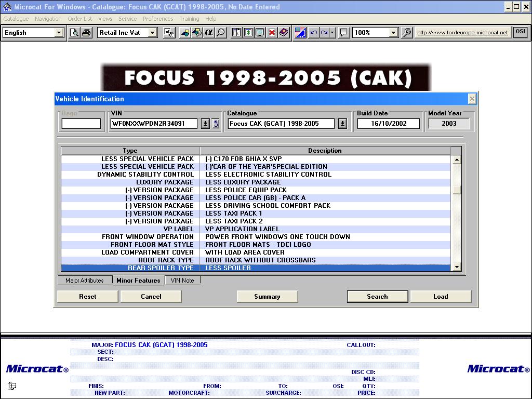This screenshot has width=532, height=399.
Task: Click the alpha symbol toolbar icon
Action: [209, 33]
